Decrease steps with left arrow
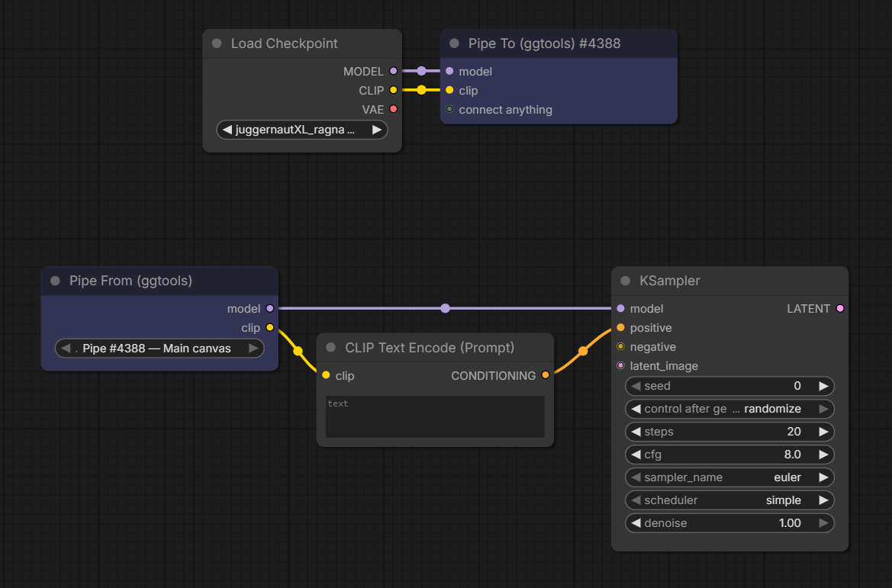The image size is (892, 588). point(636,432)
